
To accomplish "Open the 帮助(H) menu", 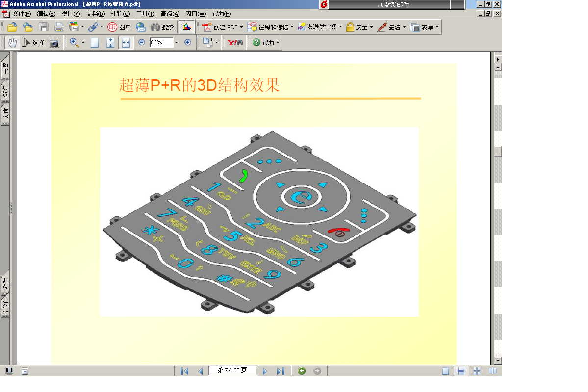I will click(x=221, y=14).
